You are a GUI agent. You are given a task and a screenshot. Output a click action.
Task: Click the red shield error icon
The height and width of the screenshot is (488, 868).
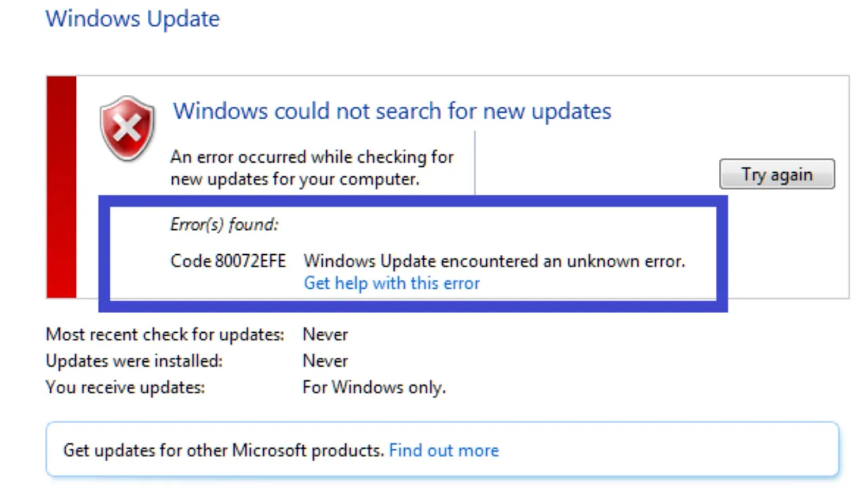click(x=127, y=128)
